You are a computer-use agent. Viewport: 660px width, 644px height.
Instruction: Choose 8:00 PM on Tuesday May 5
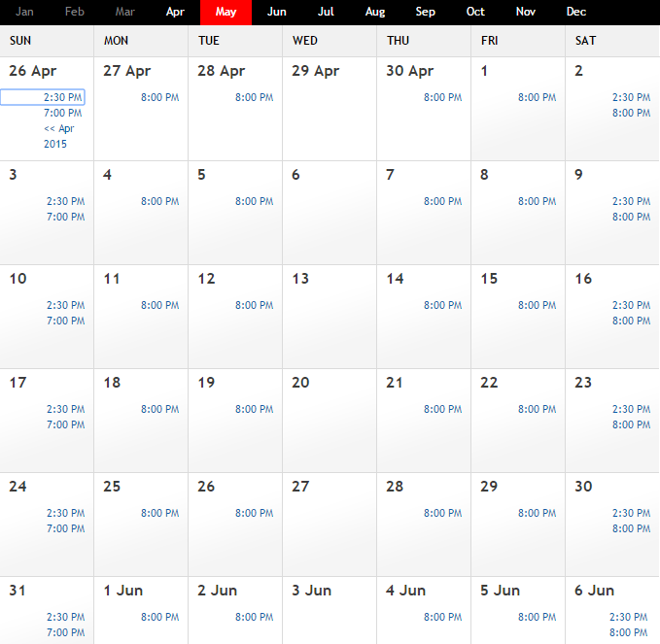click(x=255, y=201)
